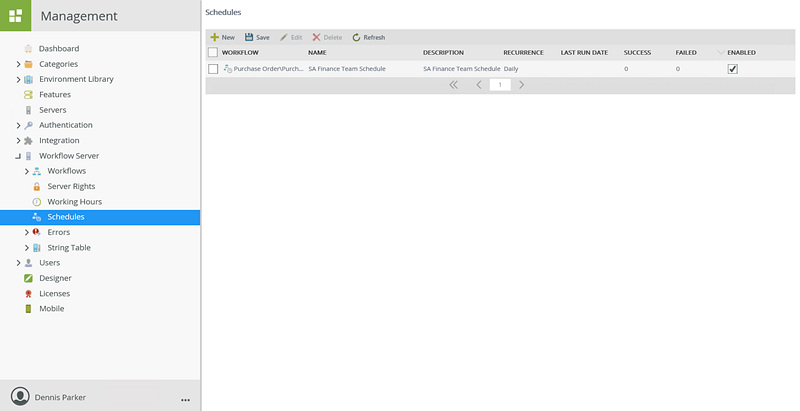Sort by the Name column header

click(317, 52)
